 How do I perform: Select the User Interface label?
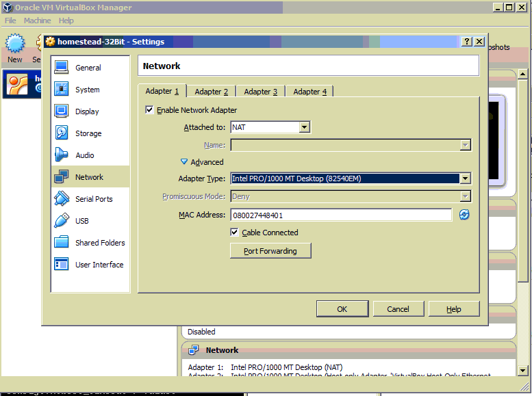99,265
